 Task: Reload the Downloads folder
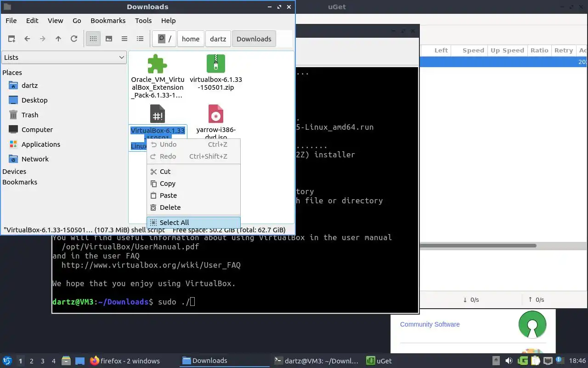click(x=74, y=39)
